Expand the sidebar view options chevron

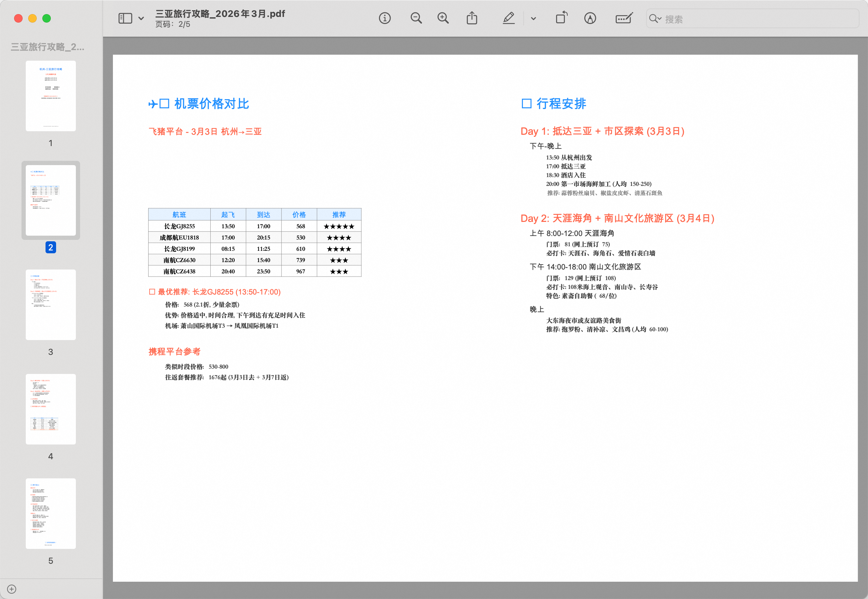pos(141,18)
